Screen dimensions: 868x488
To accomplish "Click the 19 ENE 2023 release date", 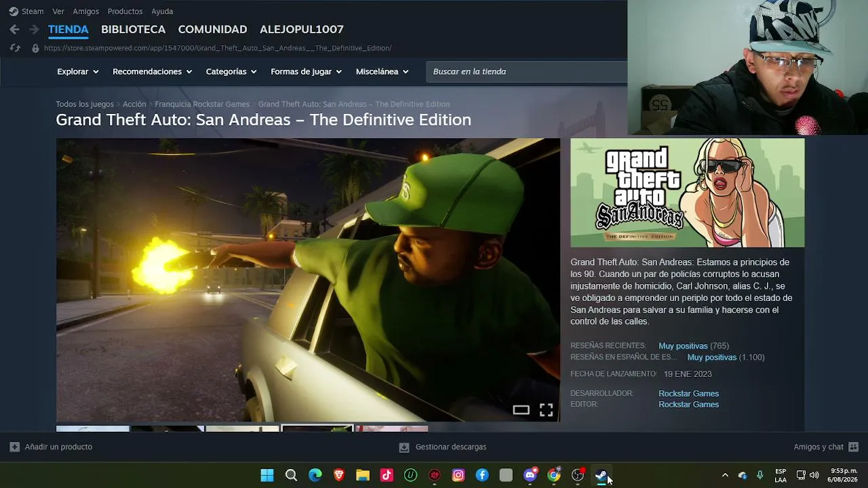I will 688,374.
